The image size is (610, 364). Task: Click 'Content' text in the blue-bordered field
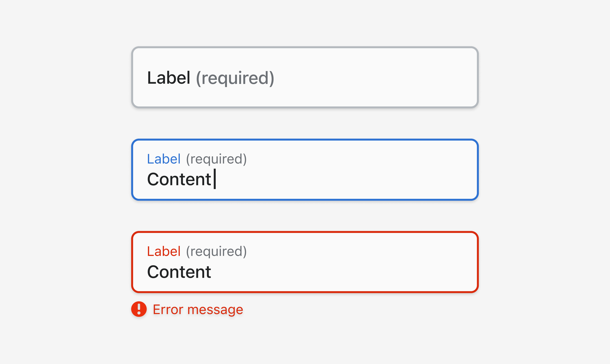pyautogui.click(x=179, y=179)
